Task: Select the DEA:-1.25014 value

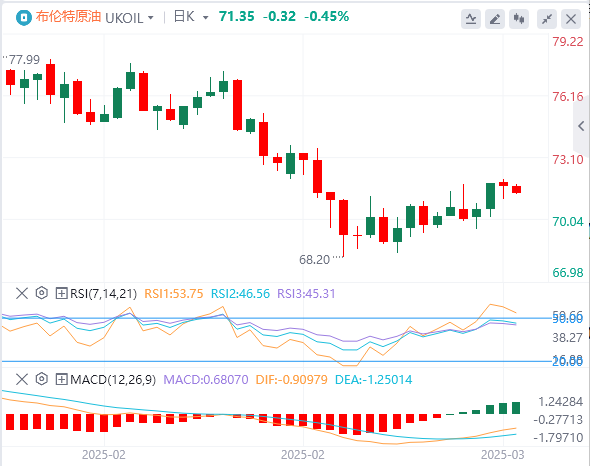Action: (374, 379)
